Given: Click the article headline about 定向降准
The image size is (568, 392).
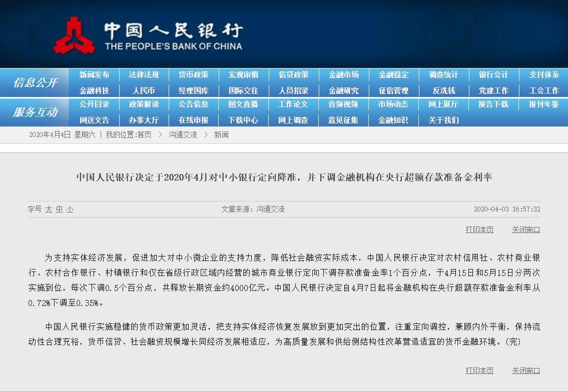Looking at the screenshot, I should (x=284, y=177).
